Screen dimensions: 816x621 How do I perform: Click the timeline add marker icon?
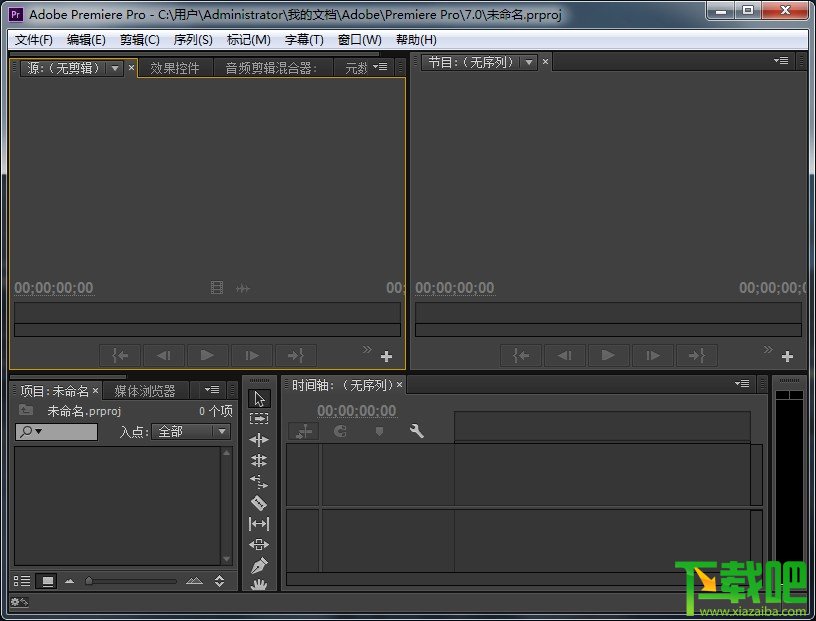click(x=379, y=431)
